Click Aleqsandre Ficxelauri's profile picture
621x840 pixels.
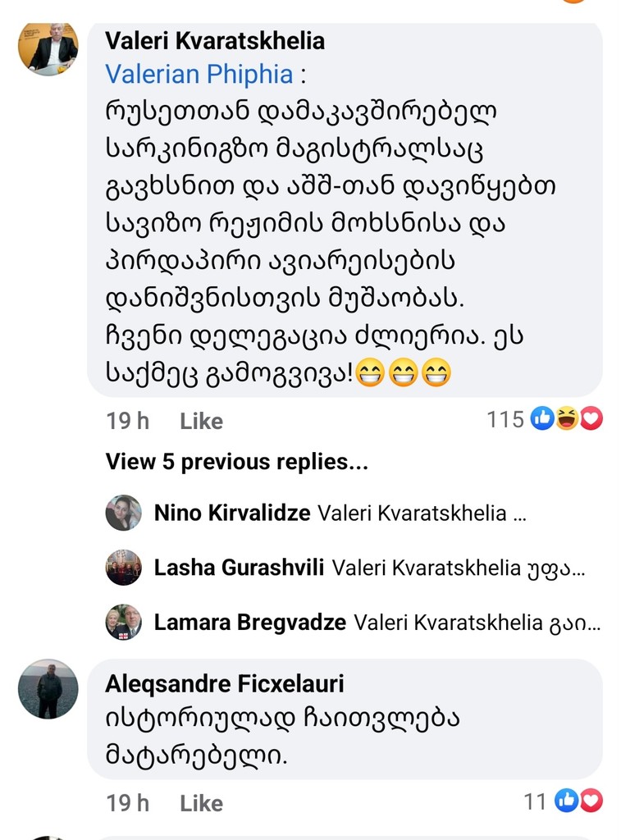point(48,689)
